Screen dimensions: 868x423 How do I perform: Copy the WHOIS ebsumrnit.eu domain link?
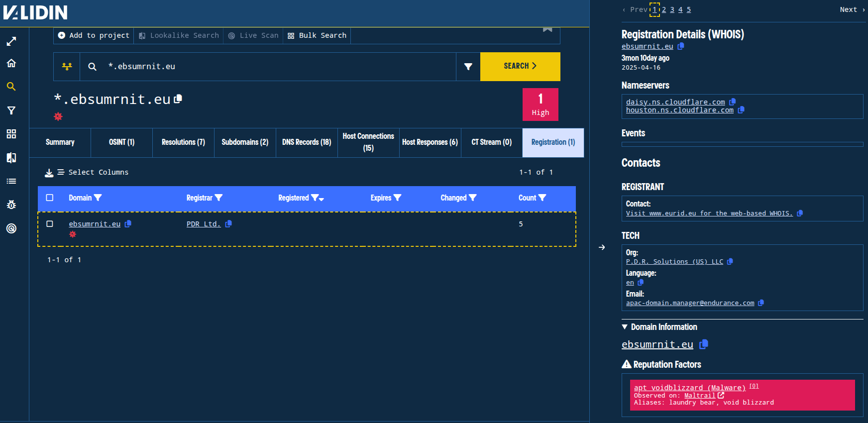[681, 46]
